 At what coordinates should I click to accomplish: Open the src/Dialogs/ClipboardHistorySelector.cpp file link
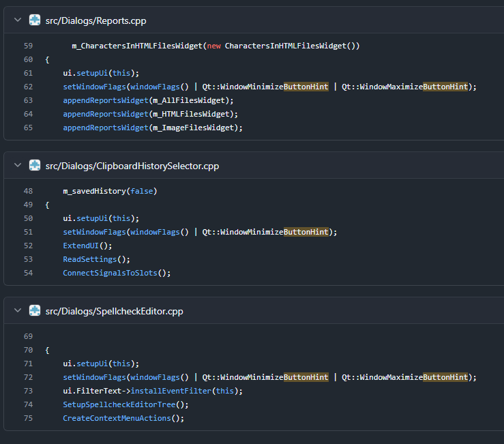pyautogui.click(x=132, y=166)
